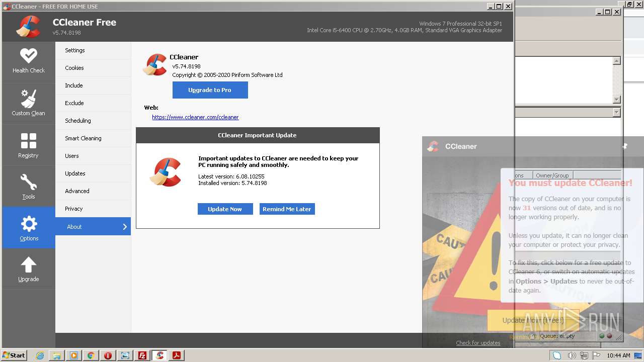Click the Copyright Piriform Software text
The height and width of the screenshot is (362, 644).
[227, 75]
